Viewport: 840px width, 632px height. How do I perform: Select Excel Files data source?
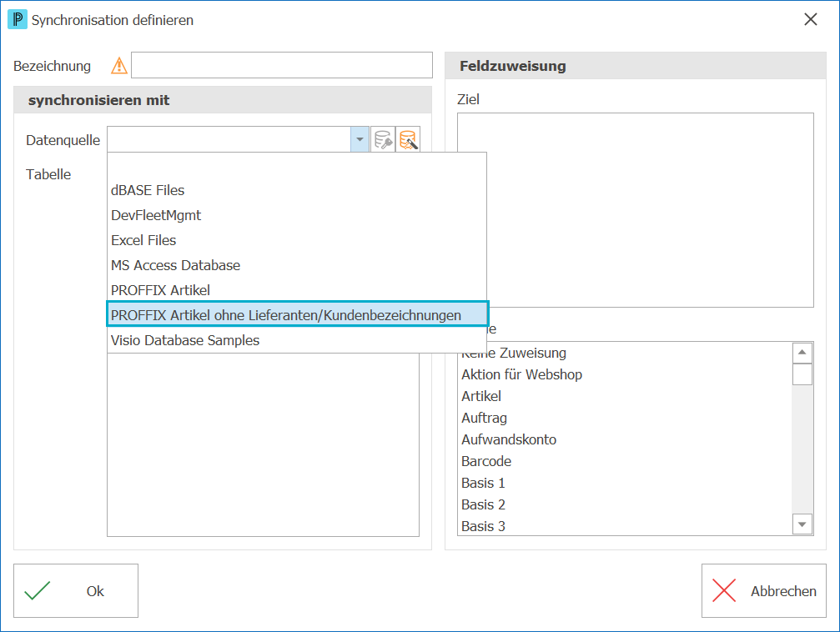[297, 240]
